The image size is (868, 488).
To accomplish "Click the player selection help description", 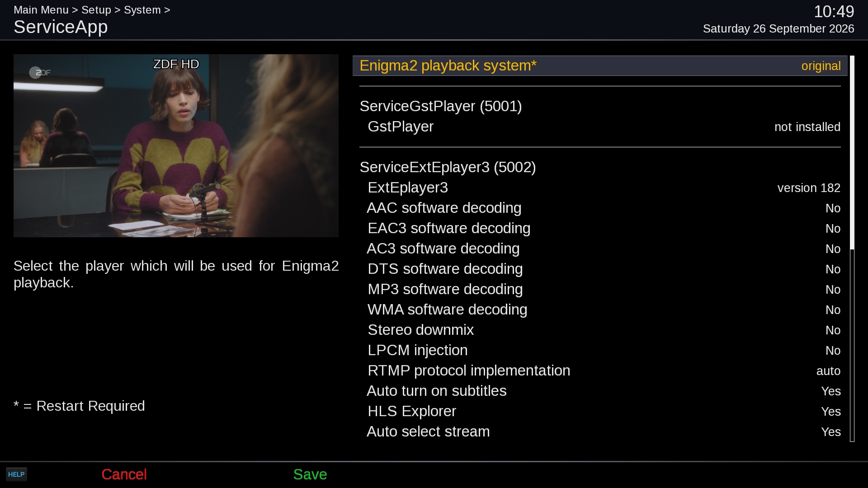I will (176, 274).
